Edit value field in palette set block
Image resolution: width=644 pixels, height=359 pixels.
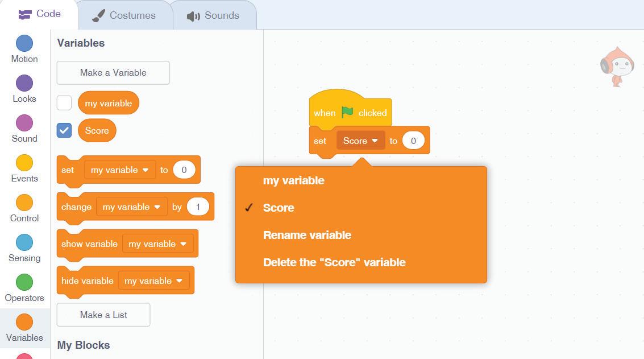[x=184, y=170]
